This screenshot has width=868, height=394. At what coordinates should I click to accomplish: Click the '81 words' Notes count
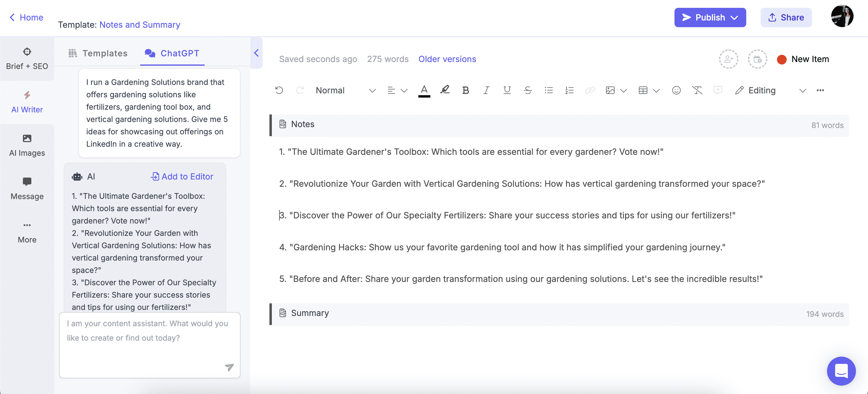coord(827,125)
